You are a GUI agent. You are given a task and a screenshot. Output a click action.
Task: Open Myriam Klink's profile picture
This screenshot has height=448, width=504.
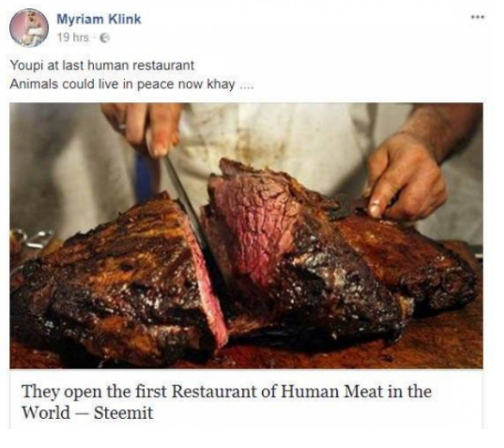29,27
